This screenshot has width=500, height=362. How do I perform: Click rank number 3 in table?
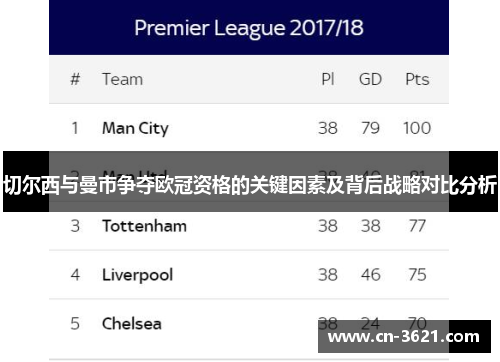coord(75,226)
